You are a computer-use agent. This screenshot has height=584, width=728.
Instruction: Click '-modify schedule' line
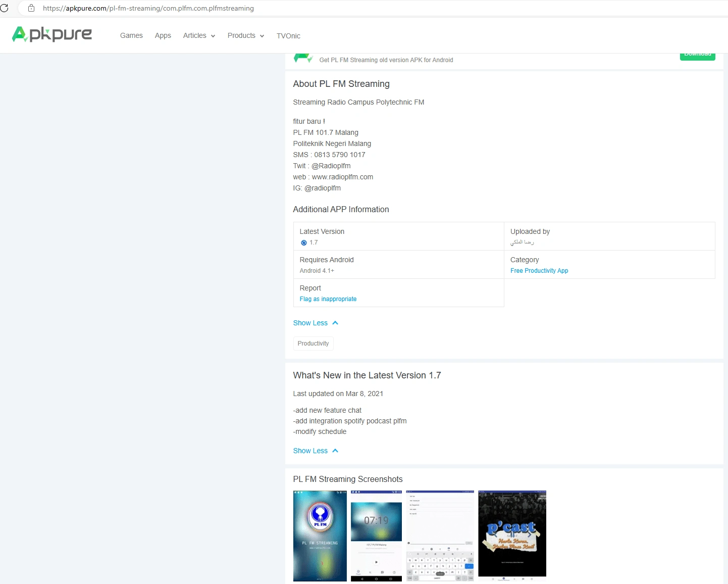320,431
